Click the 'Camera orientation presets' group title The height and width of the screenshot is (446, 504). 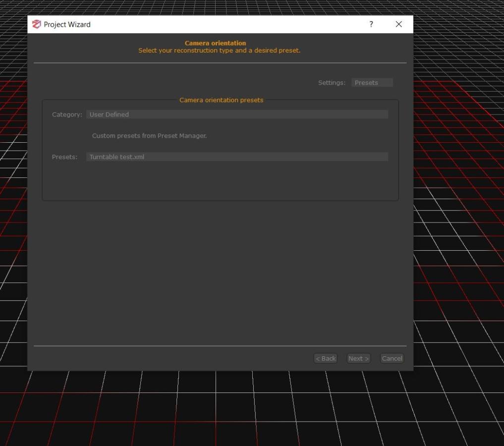221,100
